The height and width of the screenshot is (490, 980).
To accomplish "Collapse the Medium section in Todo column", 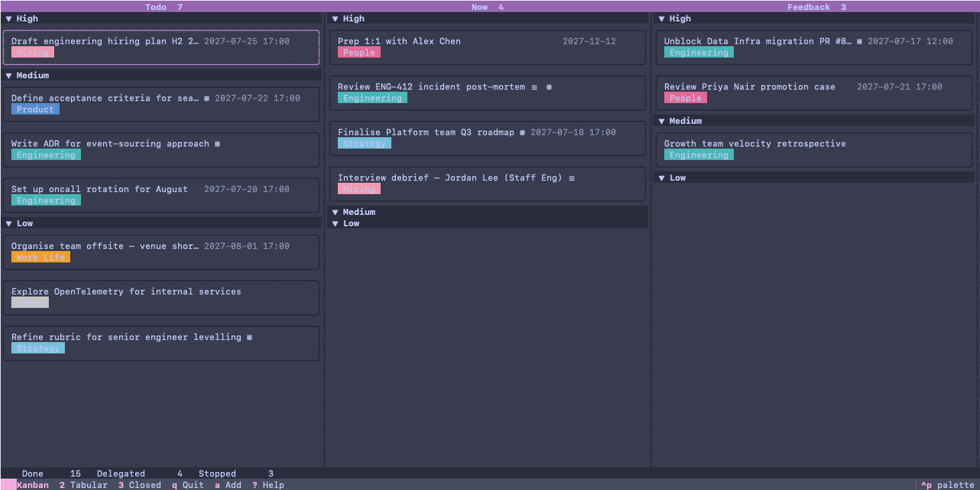I will click(x=9, y=76).
